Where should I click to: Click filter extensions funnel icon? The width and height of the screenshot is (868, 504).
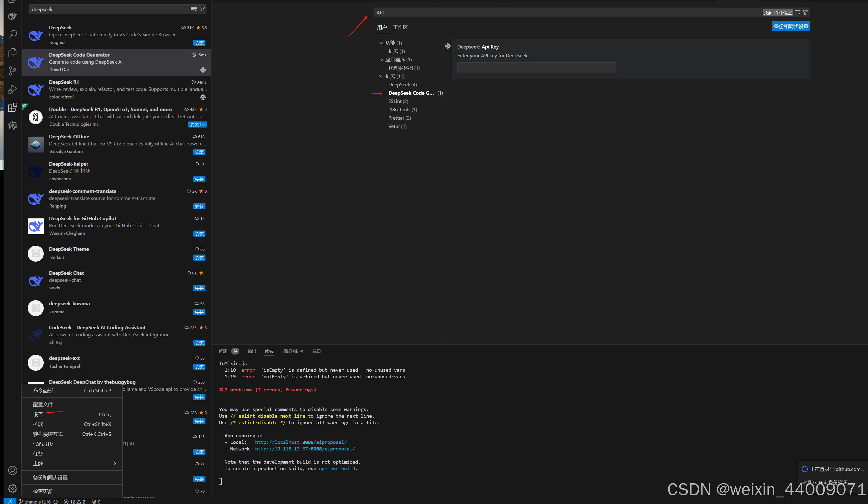[202, 9]
